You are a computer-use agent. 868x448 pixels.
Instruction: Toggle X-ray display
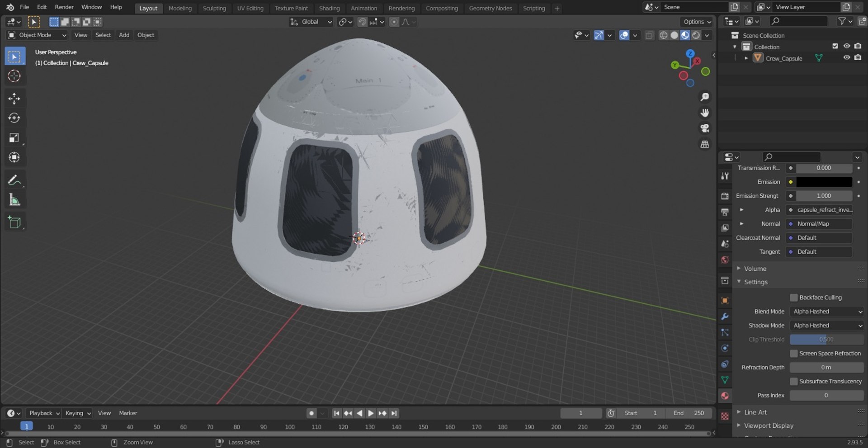point(649,35)
